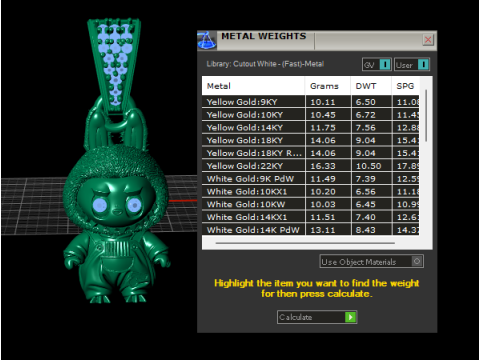
Task: Click the 10.11 grams cell
Action: (328, 102)
